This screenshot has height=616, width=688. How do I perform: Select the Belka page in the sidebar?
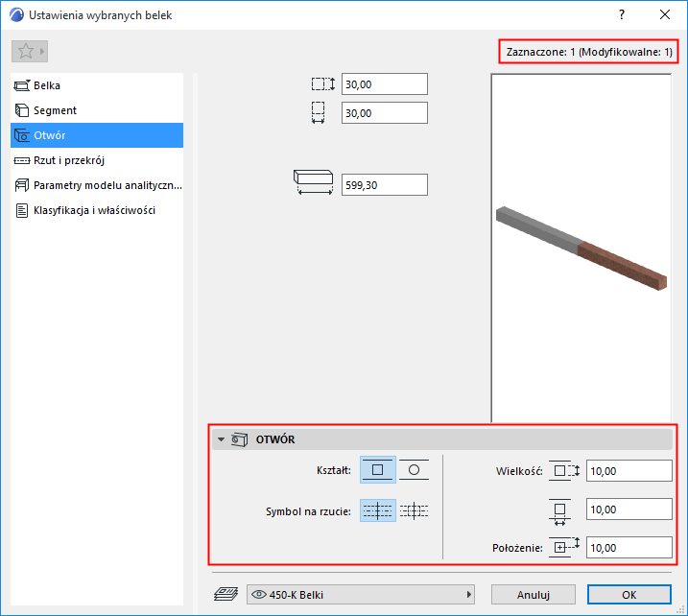(x=97, y=85)
